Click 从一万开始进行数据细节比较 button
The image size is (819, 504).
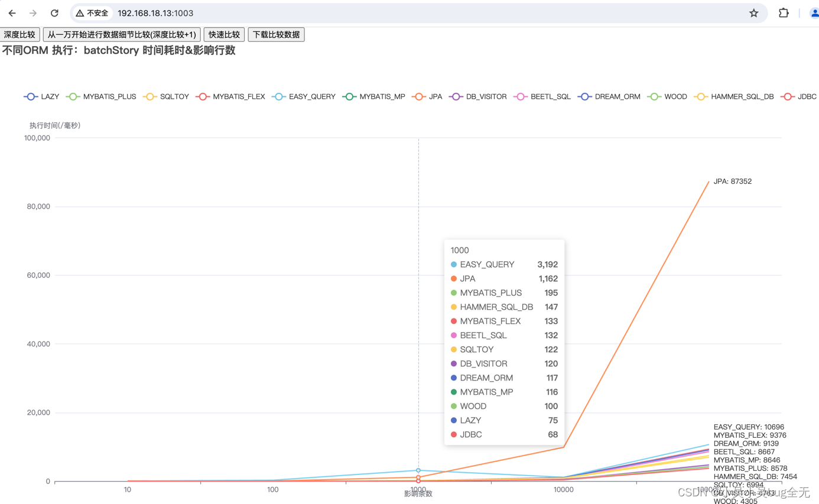pyautogui.click(x=122, y=34)
